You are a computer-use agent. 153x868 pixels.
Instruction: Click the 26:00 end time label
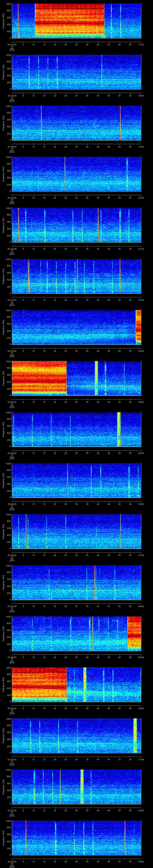point(141,504)
